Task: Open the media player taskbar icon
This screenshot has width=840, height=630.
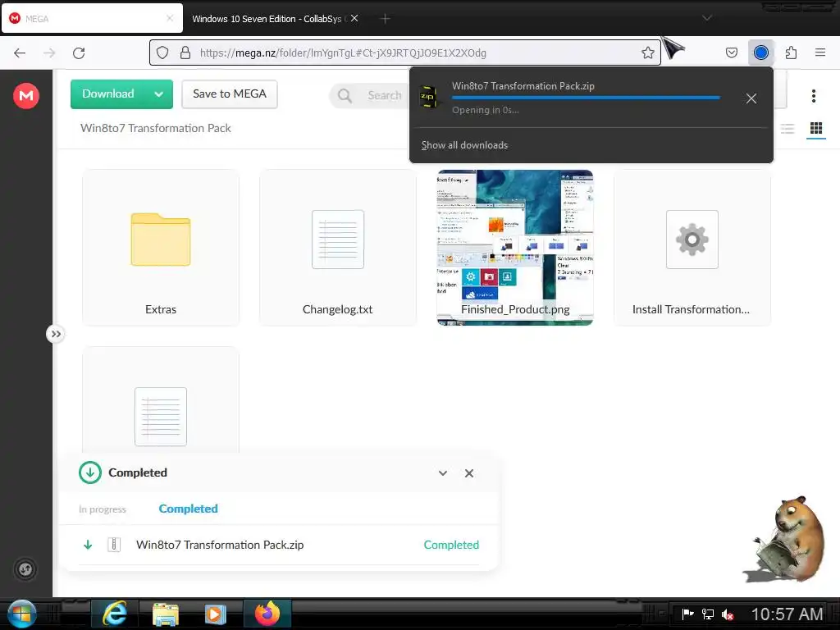Action: (216, 614)
